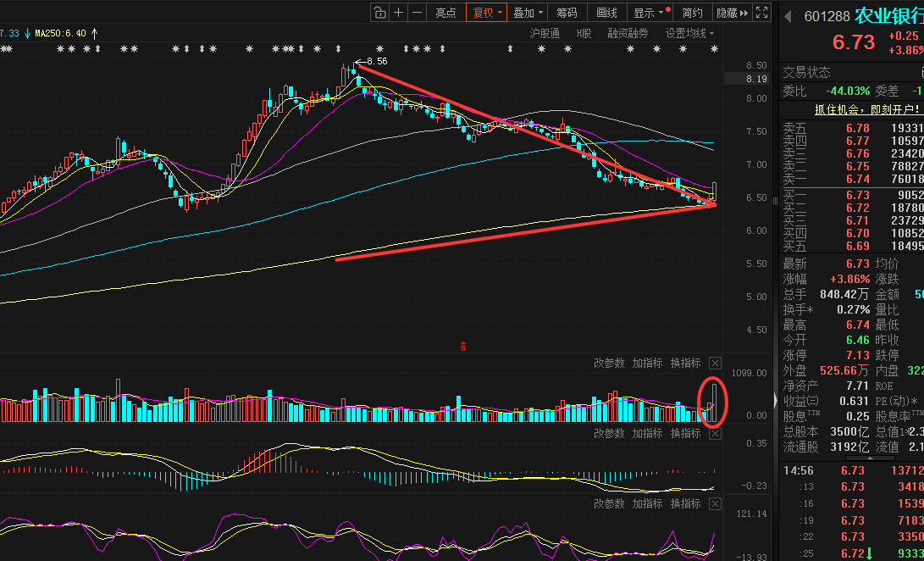The height and width of the screenshot is (561, 924).
Task: Zoom out chart with minus icon
Action: pyautogui.click(x=418, y=13)
